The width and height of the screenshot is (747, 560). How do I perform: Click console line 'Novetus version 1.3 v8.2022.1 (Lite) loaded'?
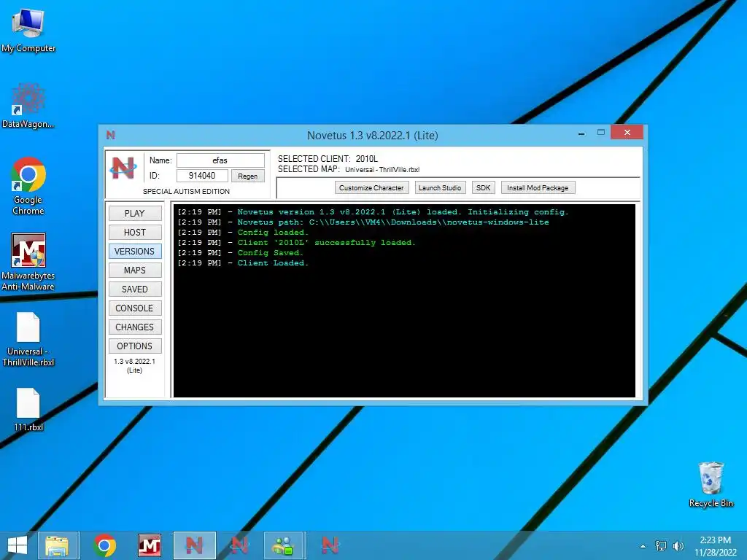click(373, 212)
